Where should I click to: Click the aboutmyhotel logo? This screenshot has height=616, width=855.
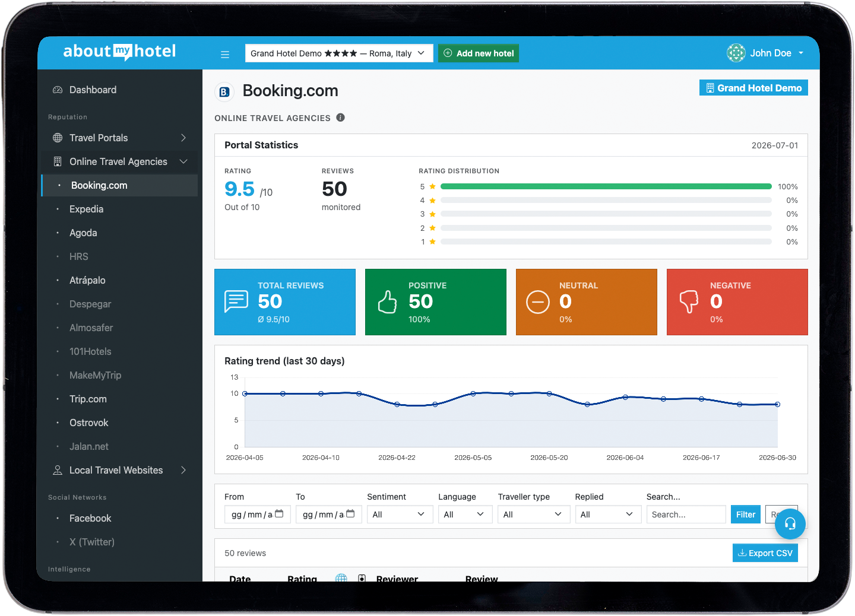pos(119,52)
